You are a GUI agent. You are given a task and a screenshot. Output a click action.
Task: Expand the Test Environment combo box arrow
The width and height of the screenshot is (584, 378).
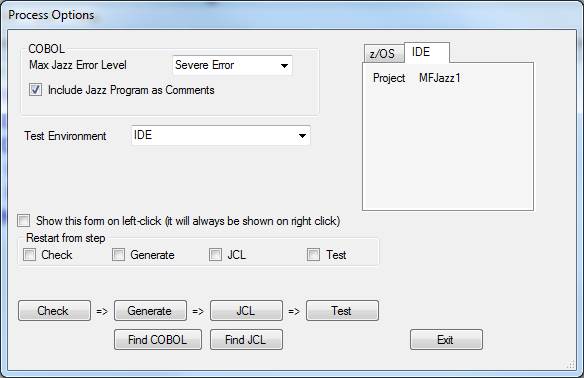coord(302,136)
